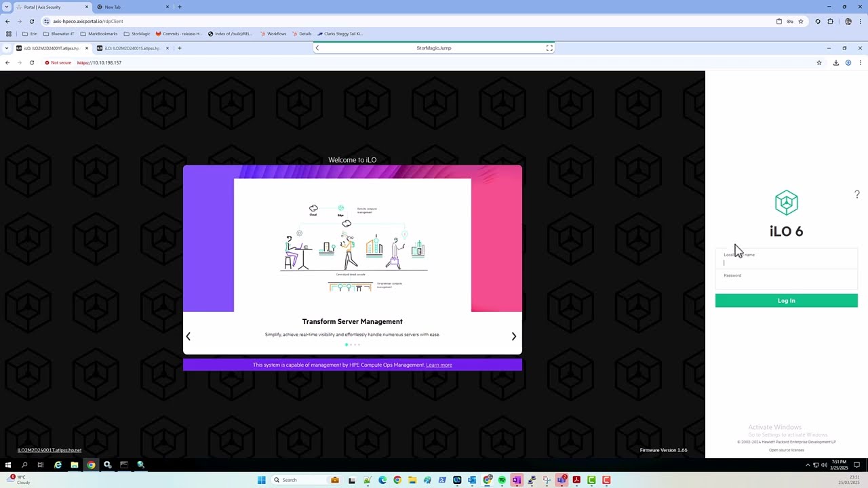Open the outer Chrome Extensions puzzle icon

click(x=831, y=21)
